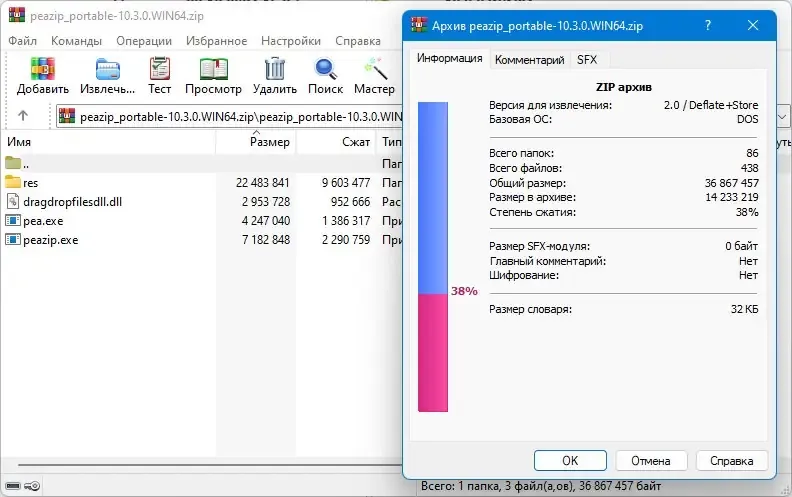792x497 pixels.
Task: Select the peazip.exe file name
Action: coord(51,240)
